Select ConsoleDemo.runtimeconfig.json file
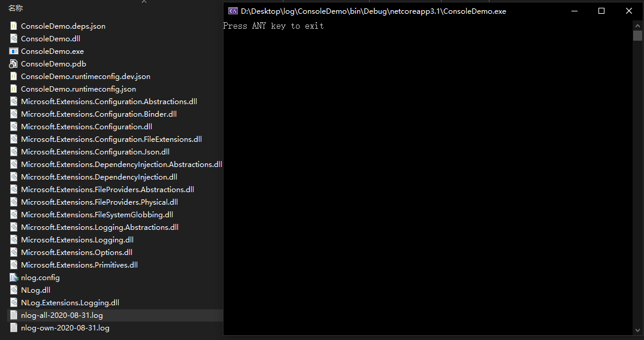644x340 pixels. [78, 89]
